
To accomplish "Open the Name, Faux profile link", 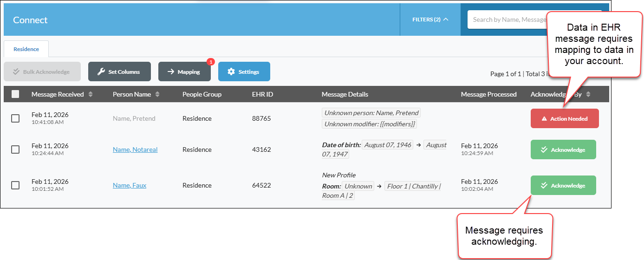I will point(130,185).
